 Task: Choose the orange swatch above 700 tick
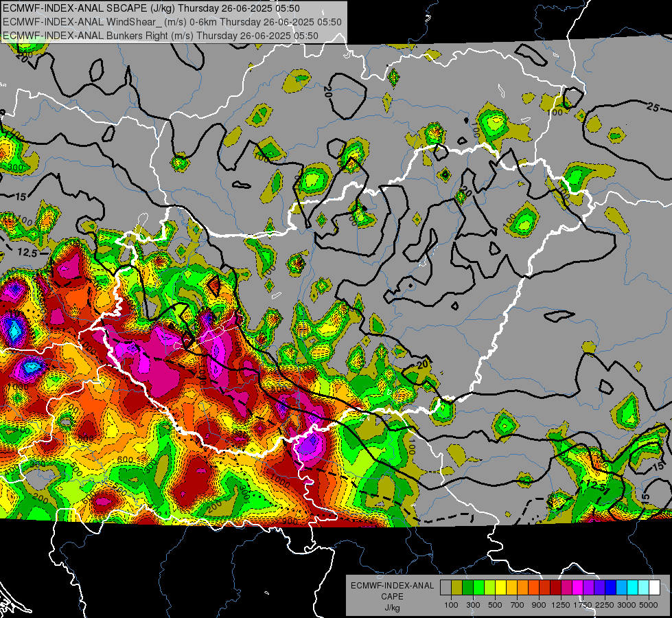[522, 588]
